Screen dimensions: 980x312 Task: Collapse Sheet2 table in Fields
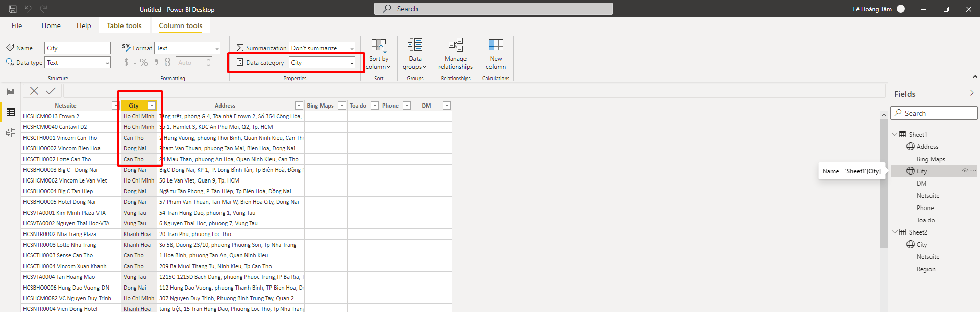[x=895, y=232]
